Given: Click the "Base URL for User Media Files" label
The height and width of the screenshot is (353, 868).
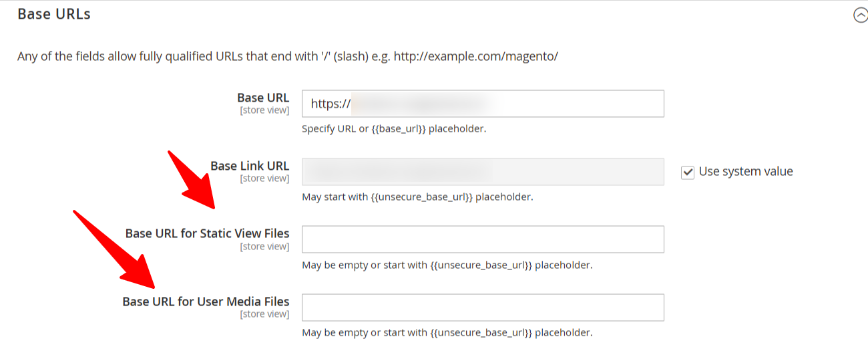Looking at the screenshot, I should point(206,302).
